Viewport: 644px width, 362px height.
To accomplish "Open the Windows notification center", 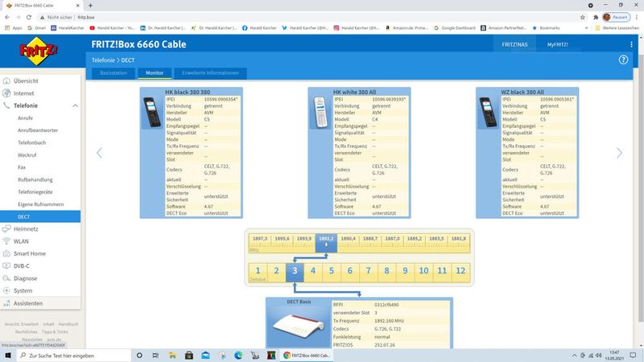I will 633,356.
